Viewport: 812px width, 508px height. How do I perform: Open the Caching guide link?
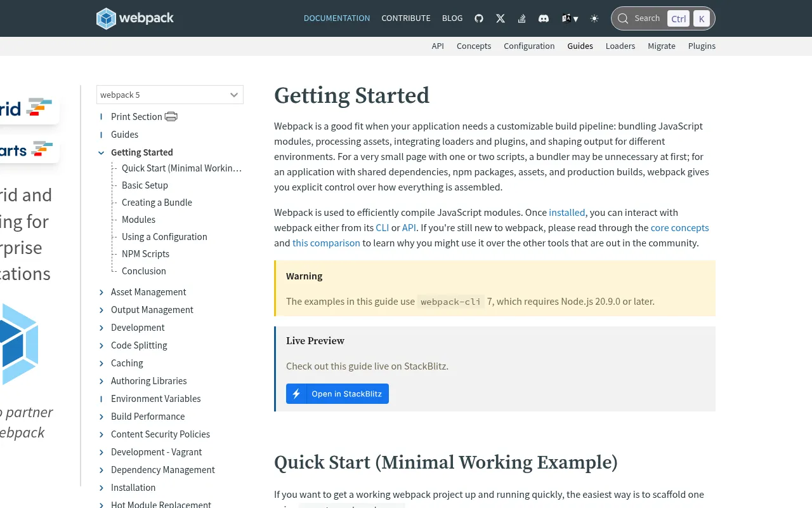click(127, 363)
